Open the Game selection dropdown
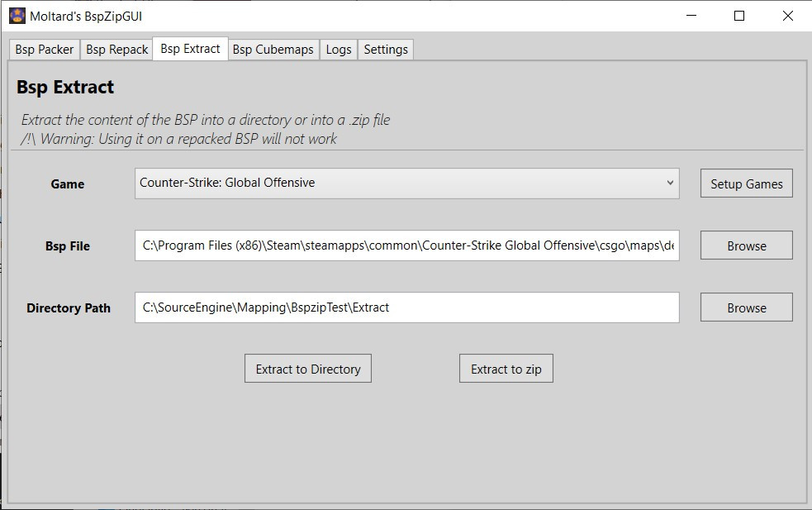The height and width of the screenshot is (510, 812). click(406, 183)
